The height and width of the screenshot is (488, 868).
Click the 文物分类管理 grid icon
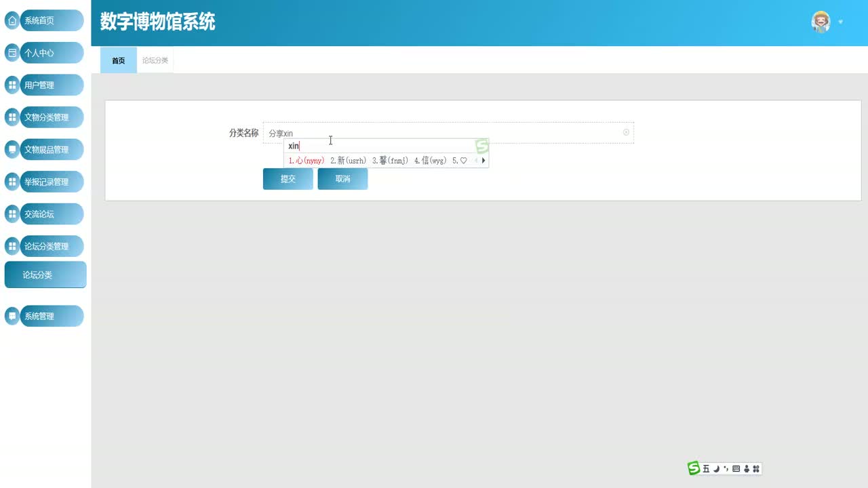tap(12, 117)
